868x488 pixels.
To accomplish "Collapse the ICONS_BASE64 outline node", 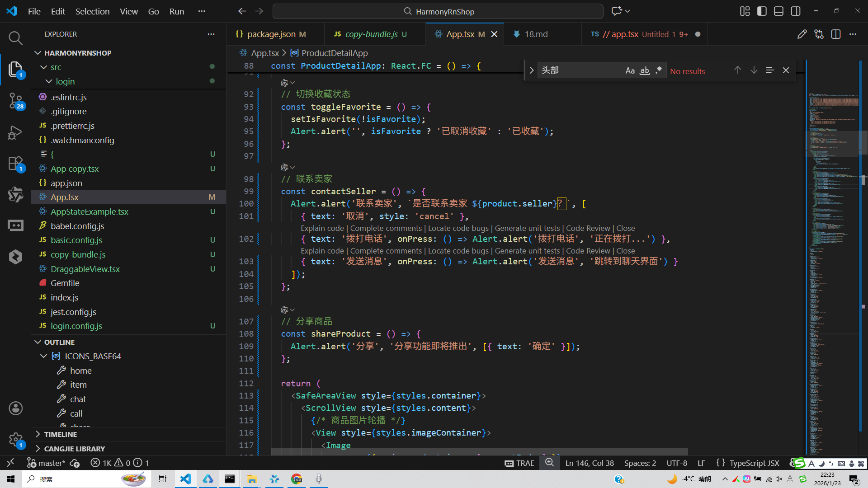I will (x=43, y=357).
